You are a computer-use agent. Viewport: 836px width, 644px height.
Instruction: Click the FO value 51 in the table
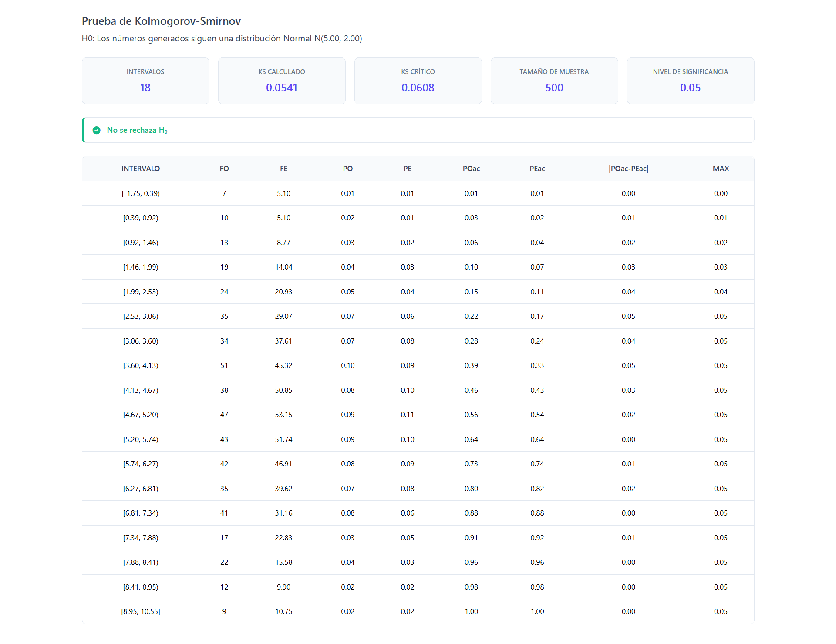click(x=224, y=365)
